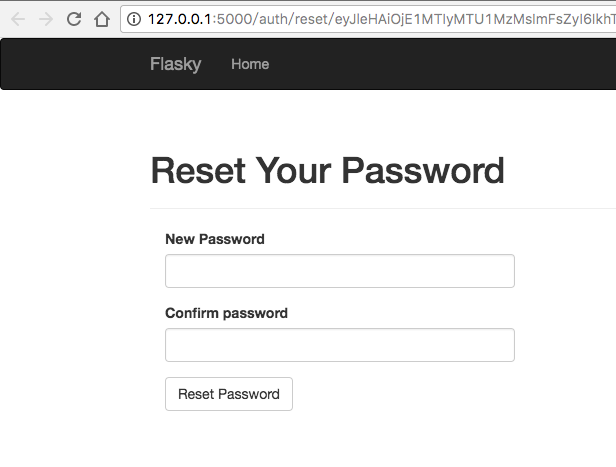This screenshot has height=467, width=616.
Task: Open the Flasky brand link
Action: [x=175, y=64]
